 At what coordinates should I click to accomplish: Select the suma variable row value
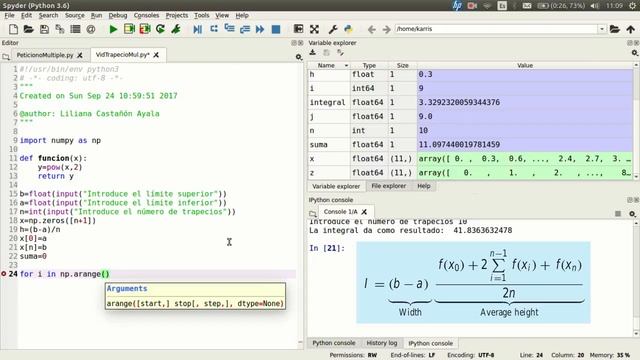point(525,144)
